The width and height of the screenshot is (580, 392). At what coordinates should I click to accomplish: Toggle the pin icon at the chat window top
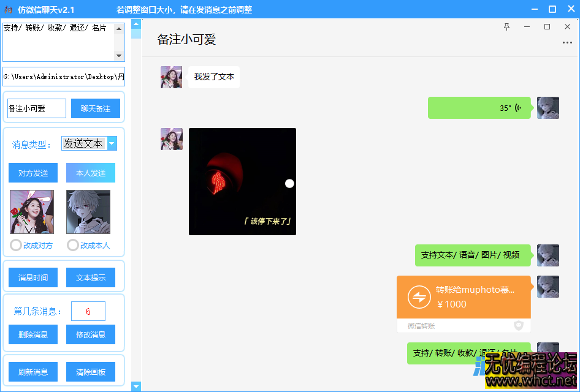click(x=506, y=27)
